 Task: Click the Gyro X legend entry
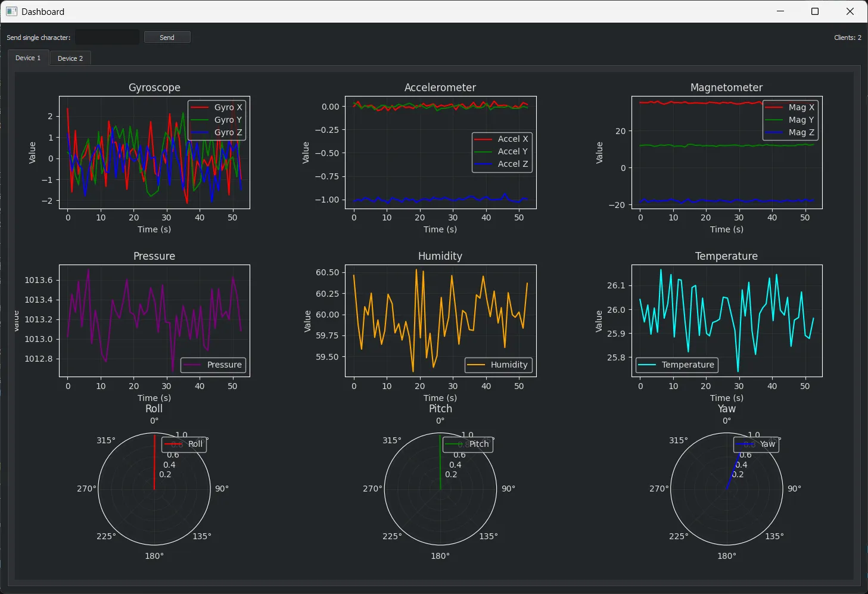[228, 107]
